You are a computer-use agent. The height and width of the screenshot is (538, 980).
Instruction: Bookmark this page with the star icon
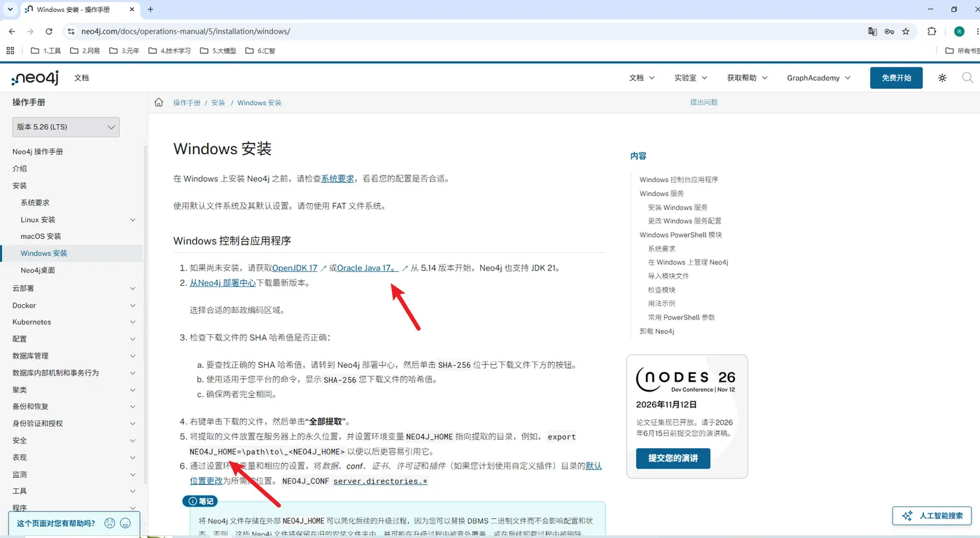[x=906, y=32]
